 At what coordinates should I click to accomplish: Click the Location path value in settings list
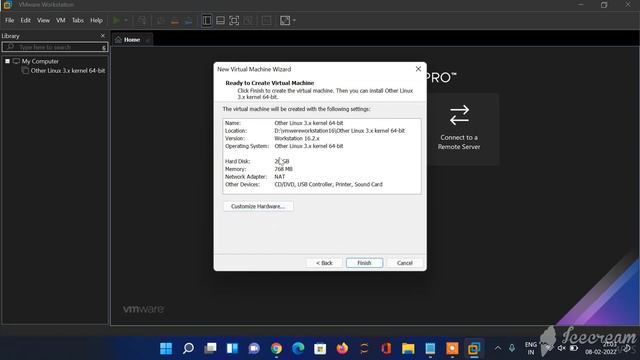(340, 131)
